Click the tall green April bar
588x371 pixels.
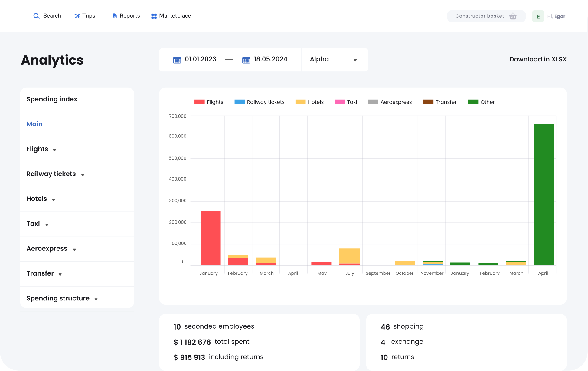tap(544, 194)
